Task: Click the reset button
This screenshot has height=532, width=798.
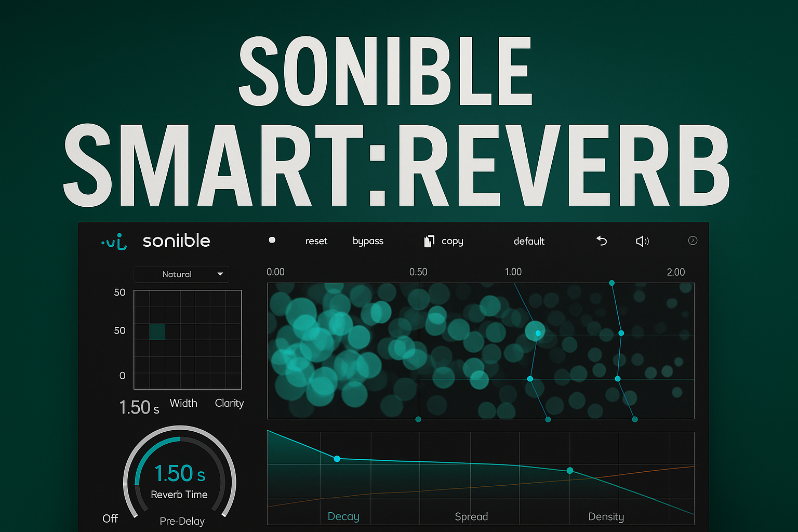Action: pos(316,241)
